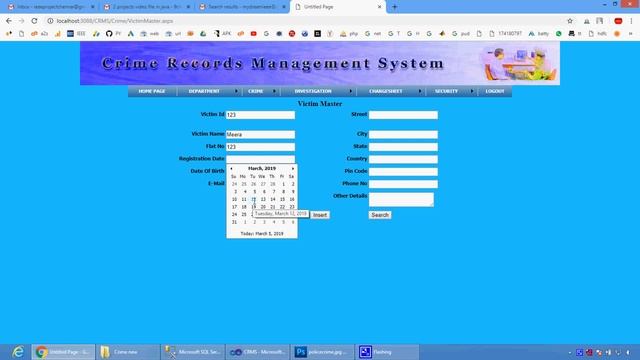
Task: Click the Insert button
Action: pos(320,215)
